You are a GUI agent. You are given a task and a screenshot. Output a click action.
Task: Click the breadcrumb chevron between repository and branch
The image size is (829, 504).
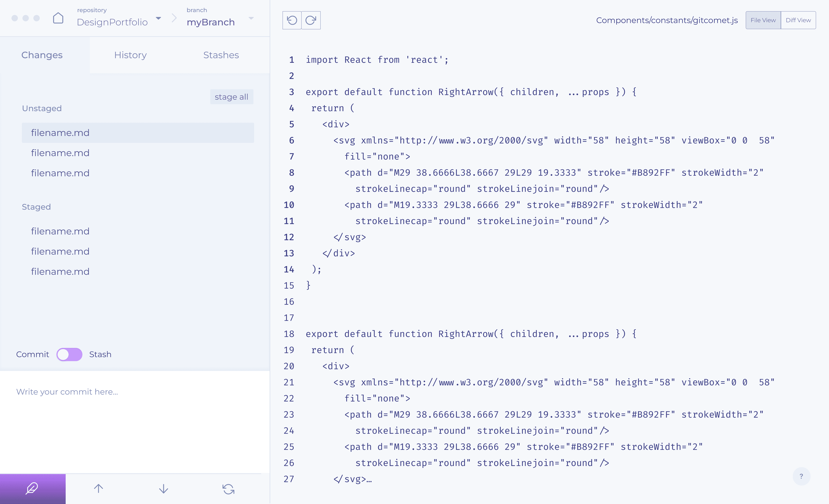coord(174,18)
